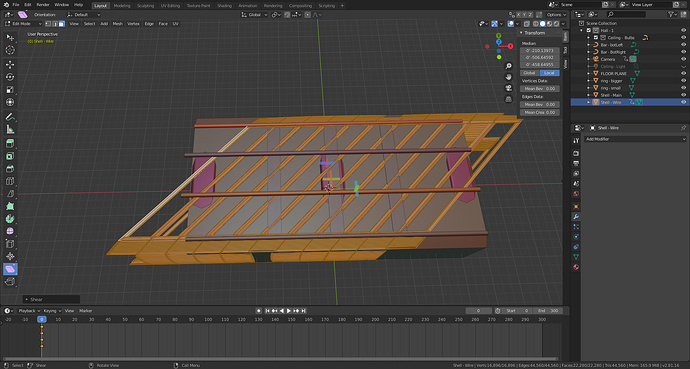The height and width of the screenshot is (369, 690).
Task: Click the Global button in Transform panel
Action: pos(530,73)
